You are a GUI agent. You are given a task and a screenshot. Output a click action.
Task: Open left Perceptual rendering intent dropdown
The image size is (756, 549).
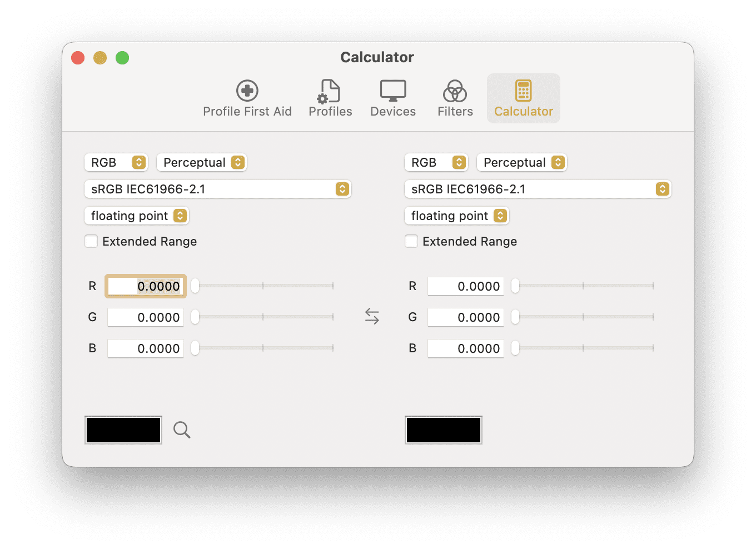[201, 162]
